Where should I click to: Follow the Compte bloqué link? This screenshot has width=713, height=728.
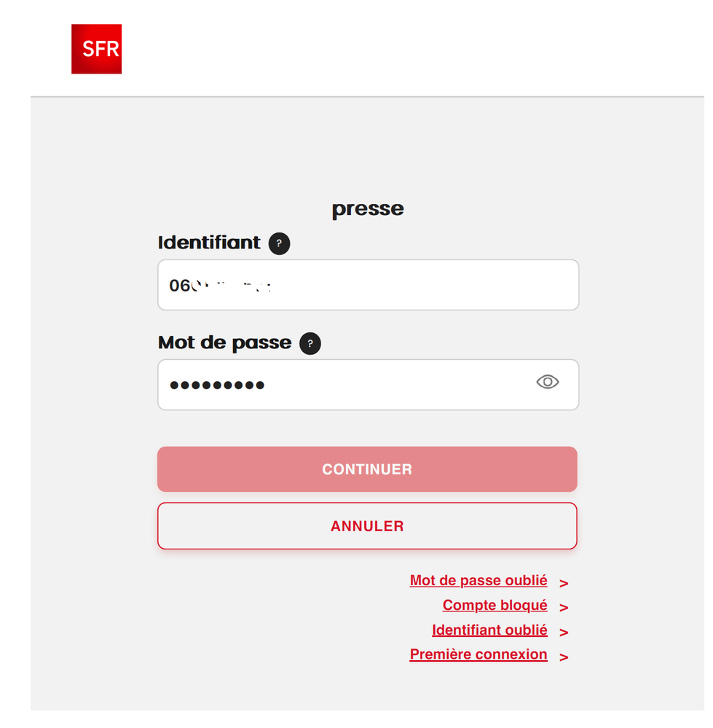pyautogui.click(x=495, y=606)
